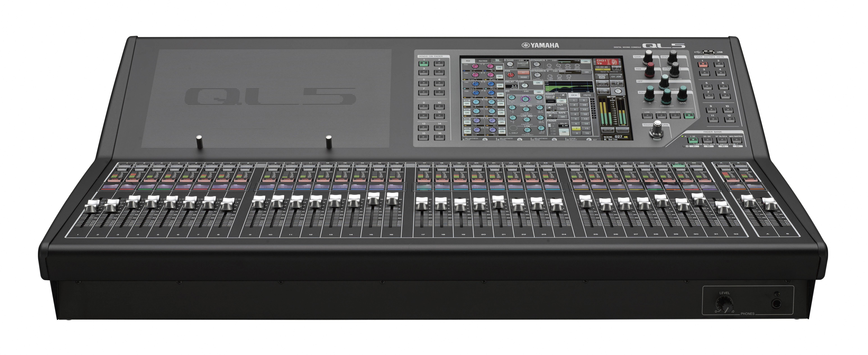The image size is (868, 355).
Task: Select the pink MIX 1 send knob, Dr L
Action: click(x=475, y=66)
